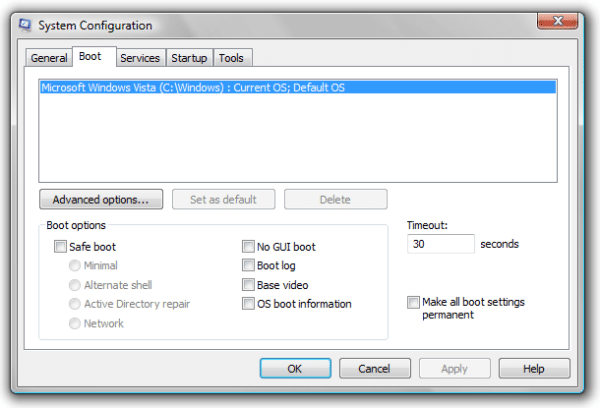
Task: Open Advanced options
Action: pos(101,199)
